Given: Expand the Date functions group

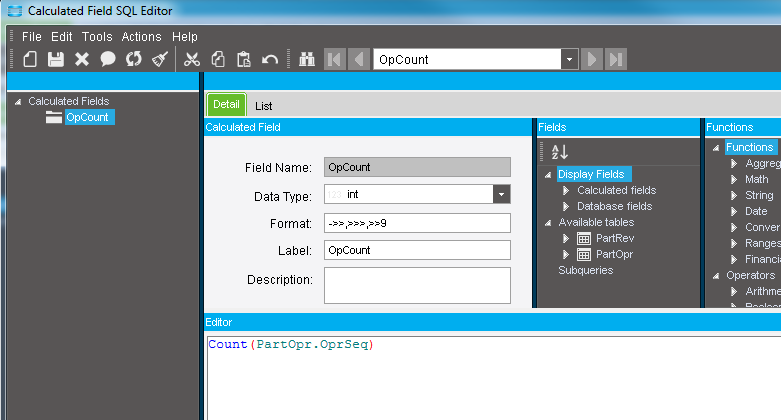Looking at the screenshot, I should click(734, 211).
